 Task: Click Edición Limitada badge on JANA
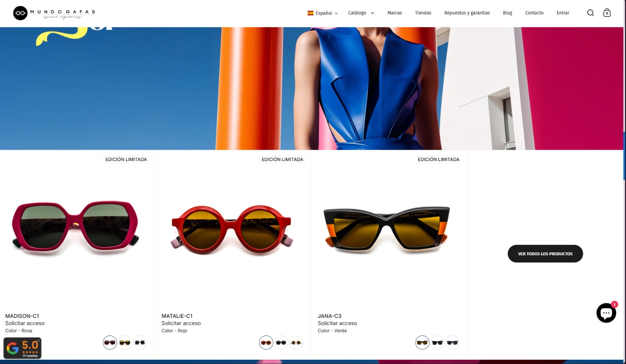[439, 160]
